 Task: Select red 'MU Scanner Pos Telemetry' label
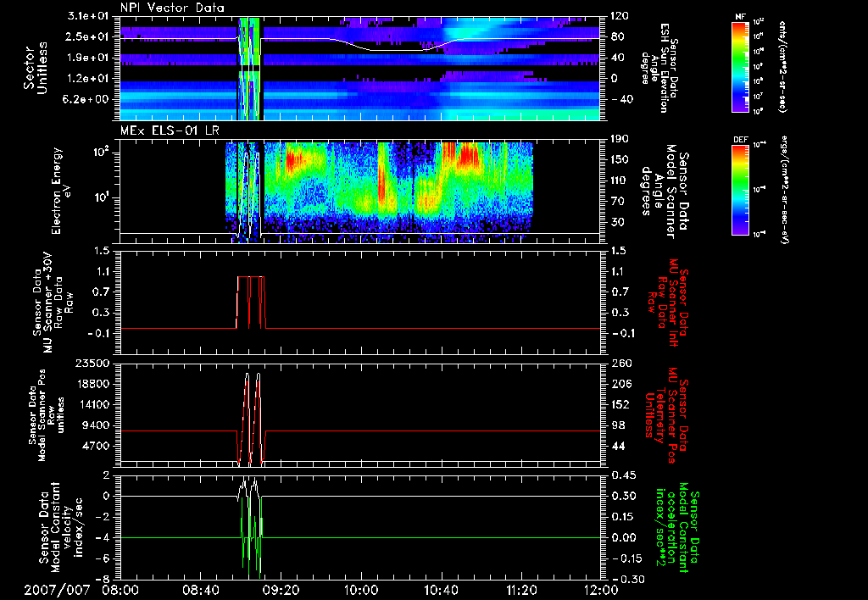[667, 415]
